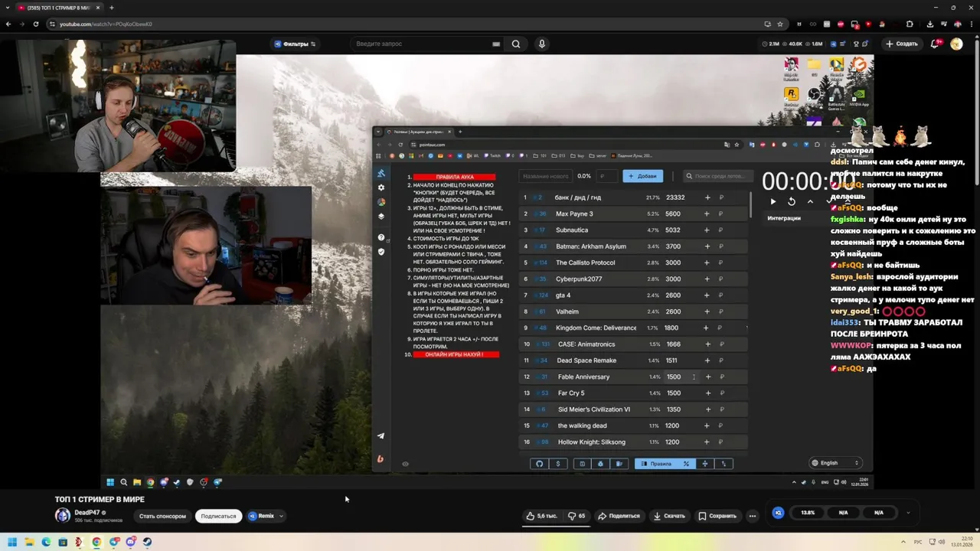Click the auction gavel icon in the pointauc sidebar

pyautogui.click(x=381, y=174)
